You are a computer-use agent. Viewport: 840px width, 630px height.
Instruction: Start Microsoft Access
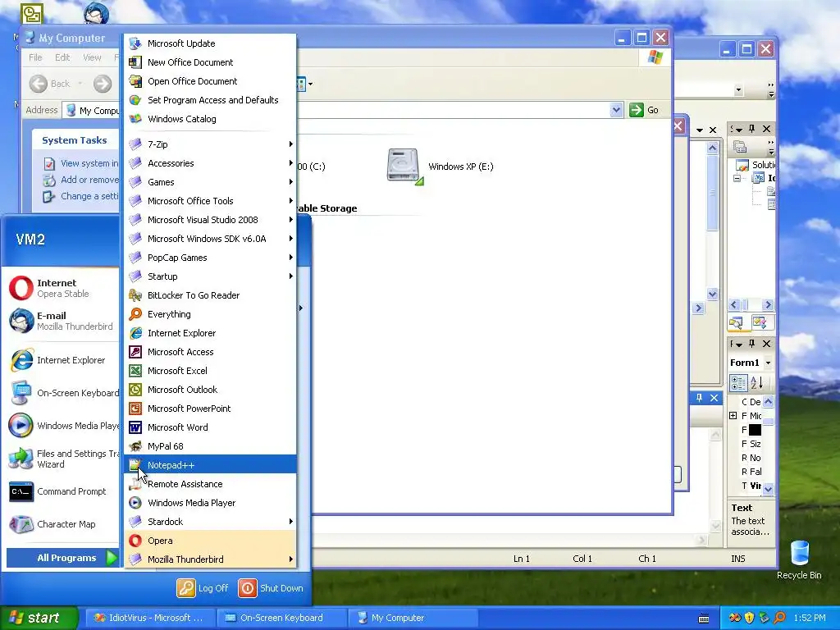tap(210, 351)
